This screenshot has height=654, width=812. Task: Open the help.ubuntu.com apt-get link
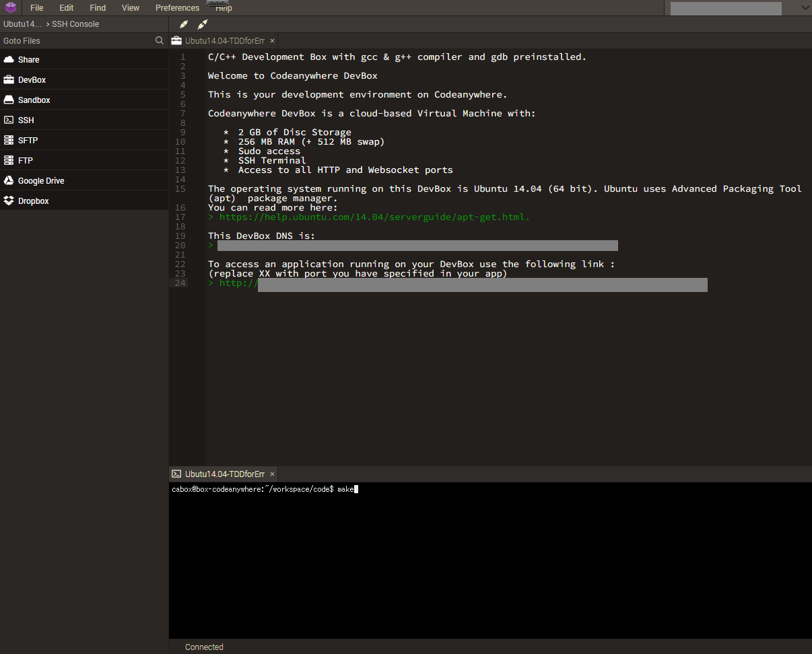coord(374,217)
